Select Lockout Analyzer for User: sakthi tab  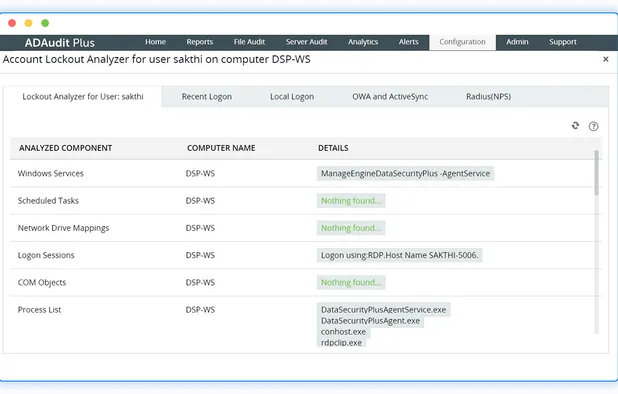pyautogui.click(x=83, y=97)
